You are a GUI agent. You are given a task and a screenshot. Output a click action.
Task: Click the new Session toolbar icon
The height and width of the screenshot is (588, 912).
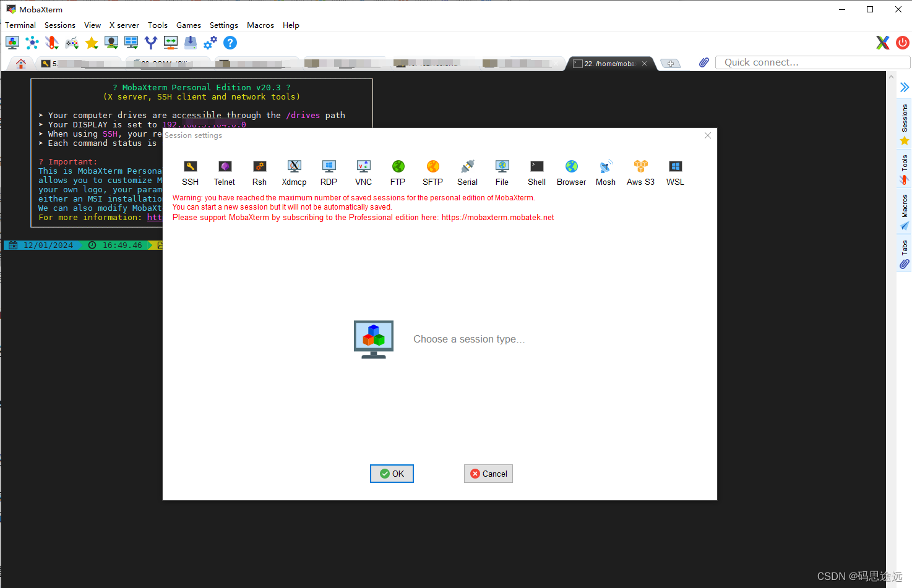[x=12, y=43]
